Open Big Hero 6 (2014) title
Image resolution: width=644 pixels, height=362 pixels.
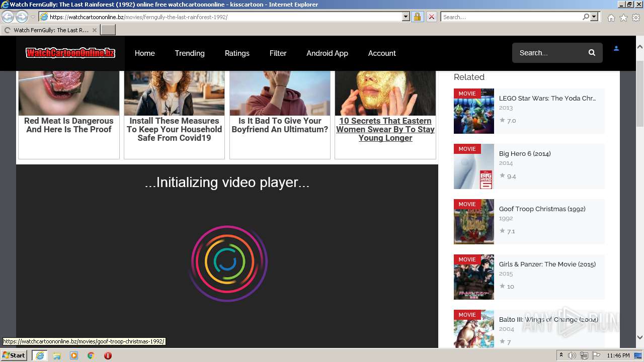click(525, 153)
